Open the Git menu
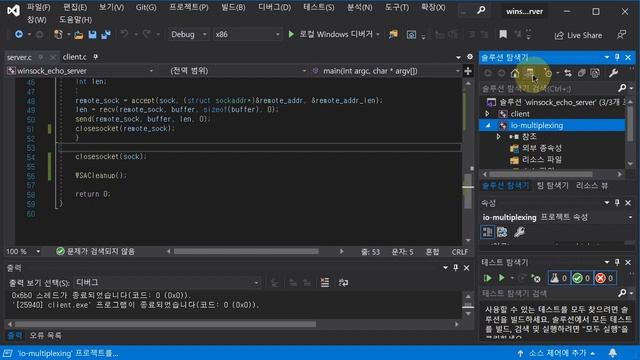This screenshot has width=640, height=360. coord(146,7)
